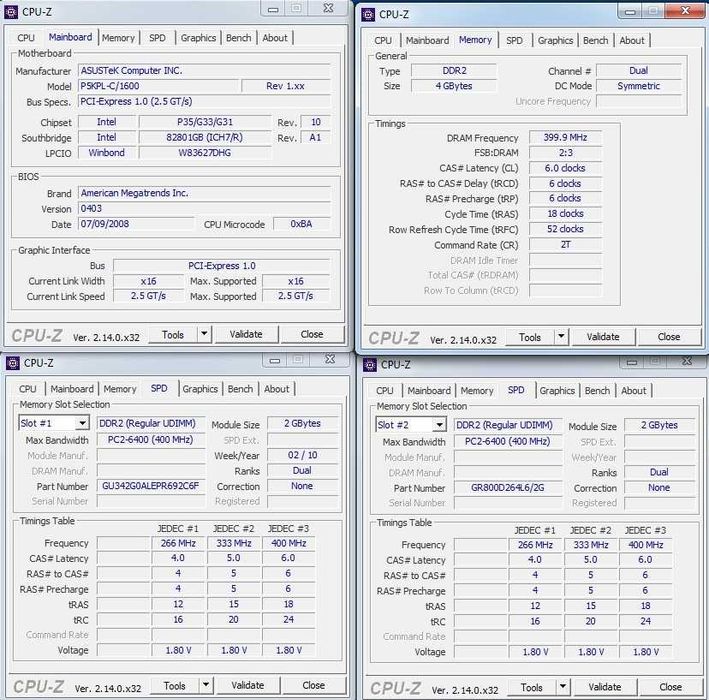The image size is (709, 700).
Task: Click the 52 clocks tRFC value
Action: tap(565, 229)
